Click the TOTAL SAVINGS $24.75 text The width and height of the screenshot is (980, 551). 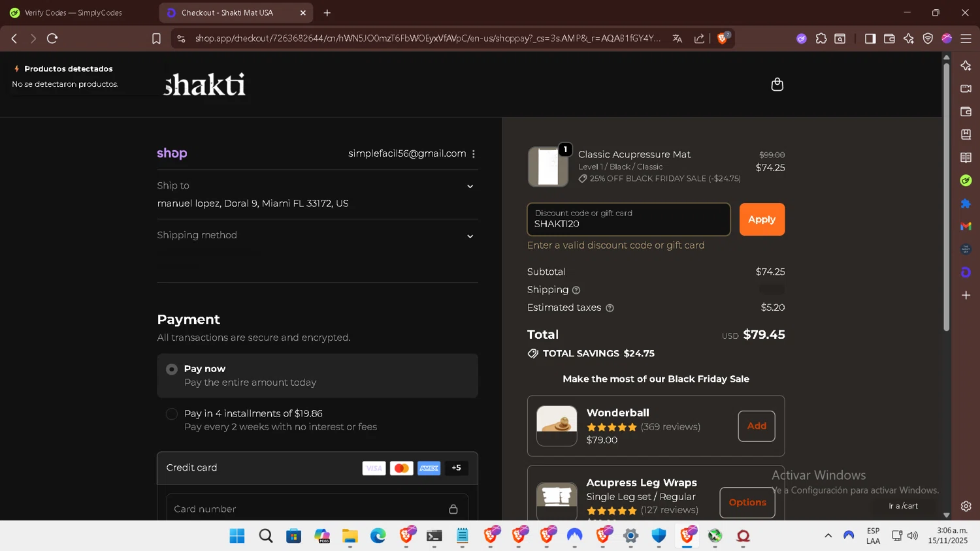click(598, 353)
